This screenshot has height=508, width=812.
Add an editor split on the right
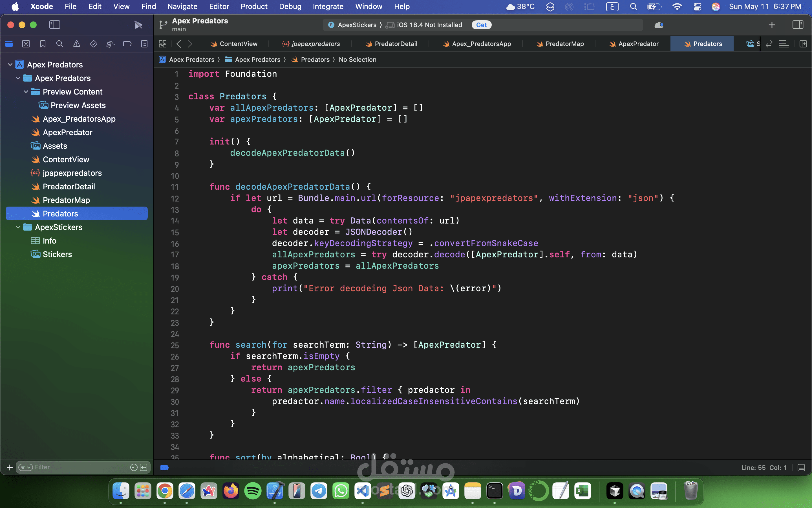(803, 44)
